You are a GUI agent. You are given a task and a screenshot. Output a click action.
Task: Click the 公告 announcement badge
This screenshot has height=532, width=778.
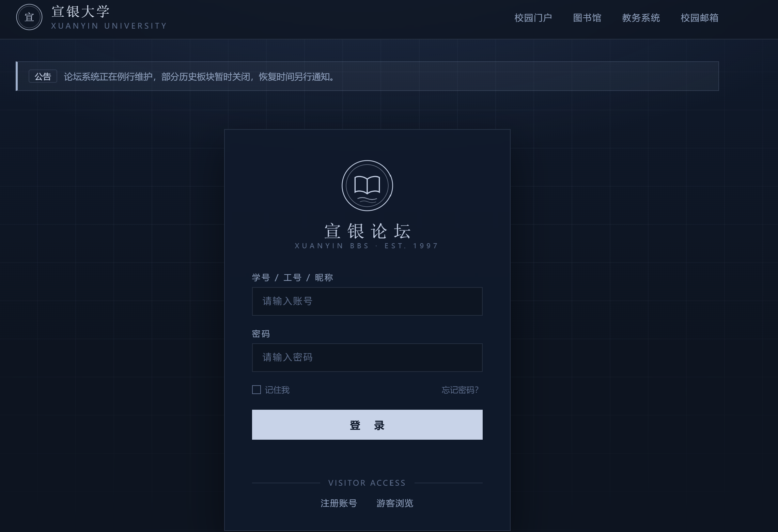pyautogui.click(x=43, y=76)
